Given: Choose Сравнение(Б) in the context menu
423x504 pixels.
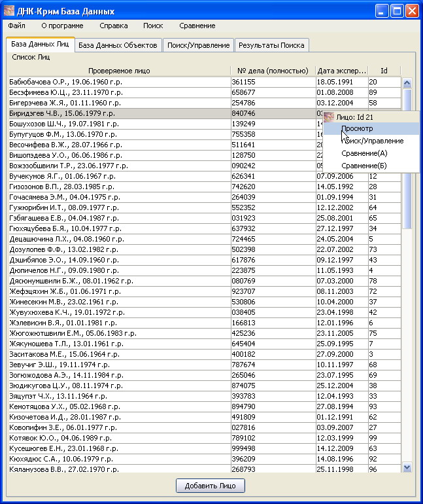Looking at the screenshot, I should (x=371, y=166).
